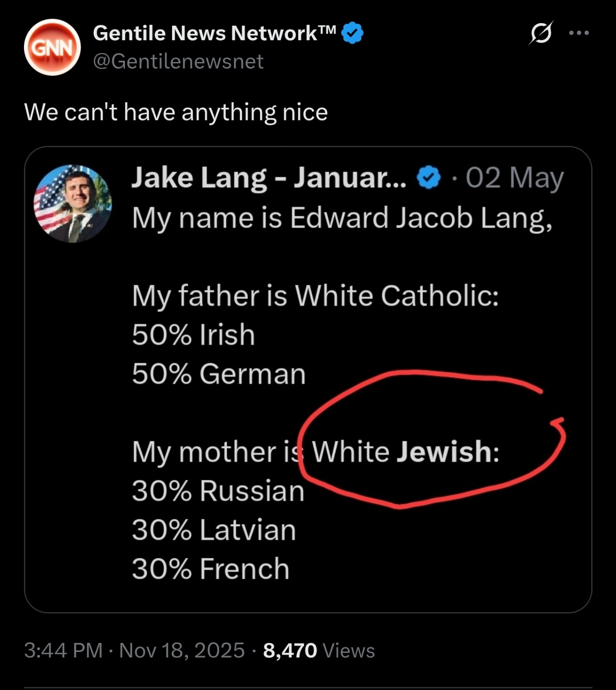Click the 02 May date on quoted post

click(515, 177)
